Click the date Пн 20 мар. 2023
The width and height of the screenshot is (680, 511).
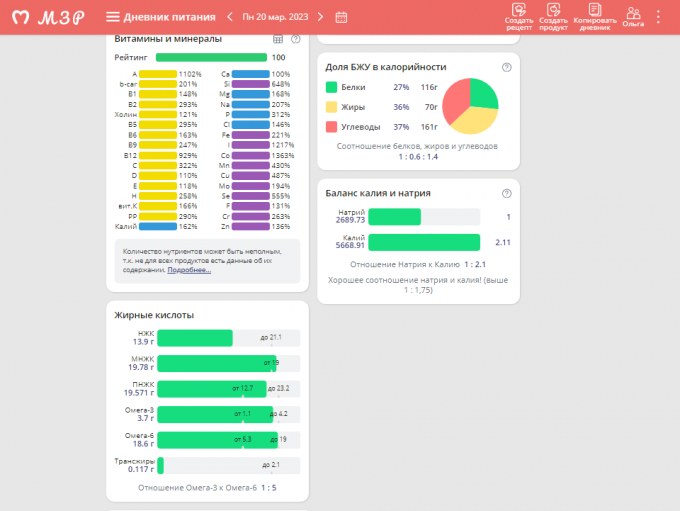coord(276,17)
